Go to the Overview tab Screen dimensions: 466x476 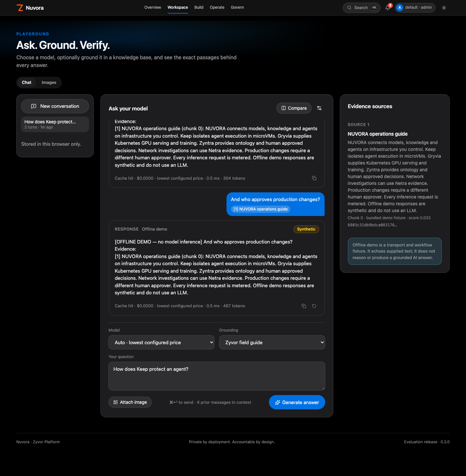pos(153,7)
